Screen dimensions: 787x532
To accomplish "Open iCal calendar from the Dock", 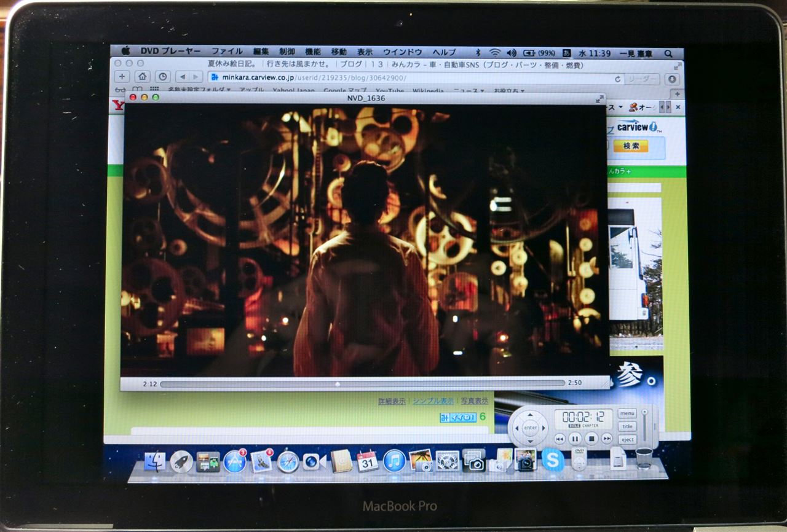I will (x=368, y=461).
